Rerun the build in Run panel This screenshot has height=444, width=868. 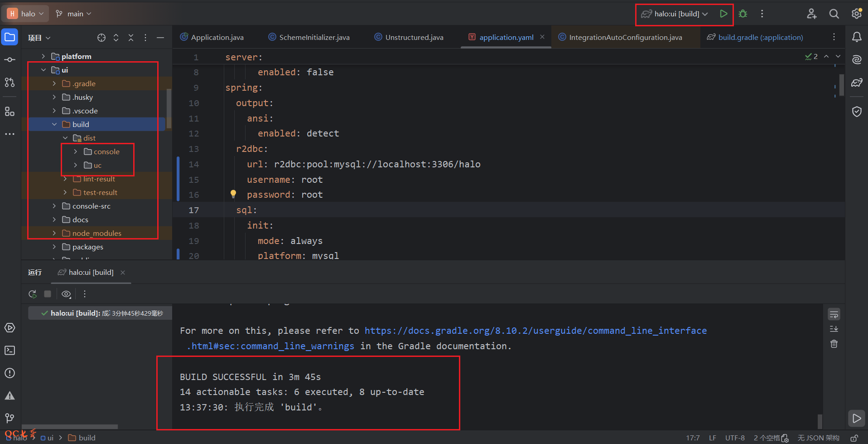pos(33,294)
